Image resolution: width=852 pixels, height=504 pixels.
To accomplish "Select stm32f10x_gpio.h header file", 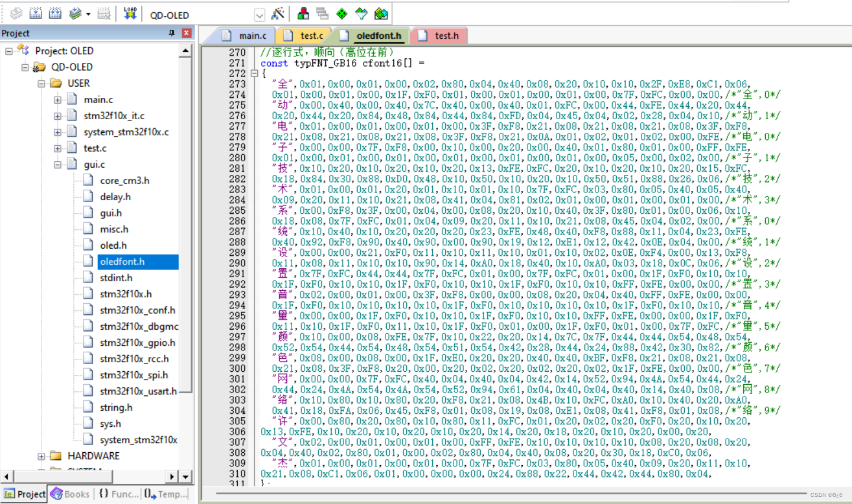I will pos(137,343).
